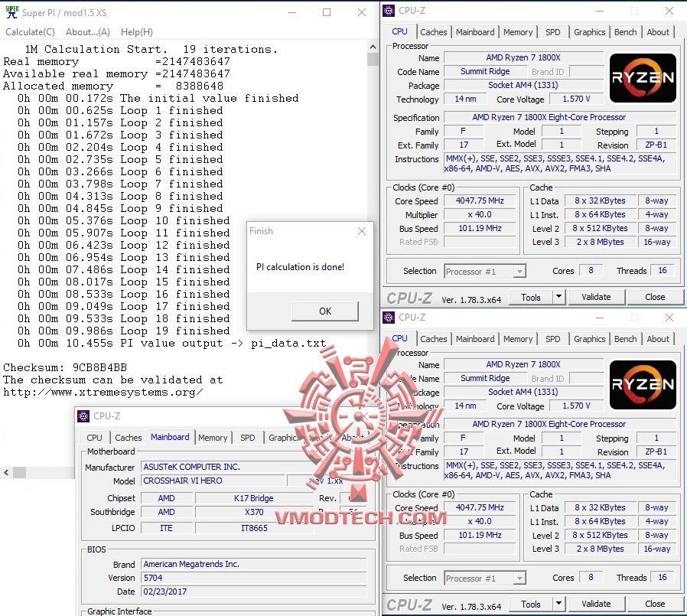The image size is (687, 616).
Task: Open the Bench tab in the lower CPU-Z window
Action: tap(625, 338)
